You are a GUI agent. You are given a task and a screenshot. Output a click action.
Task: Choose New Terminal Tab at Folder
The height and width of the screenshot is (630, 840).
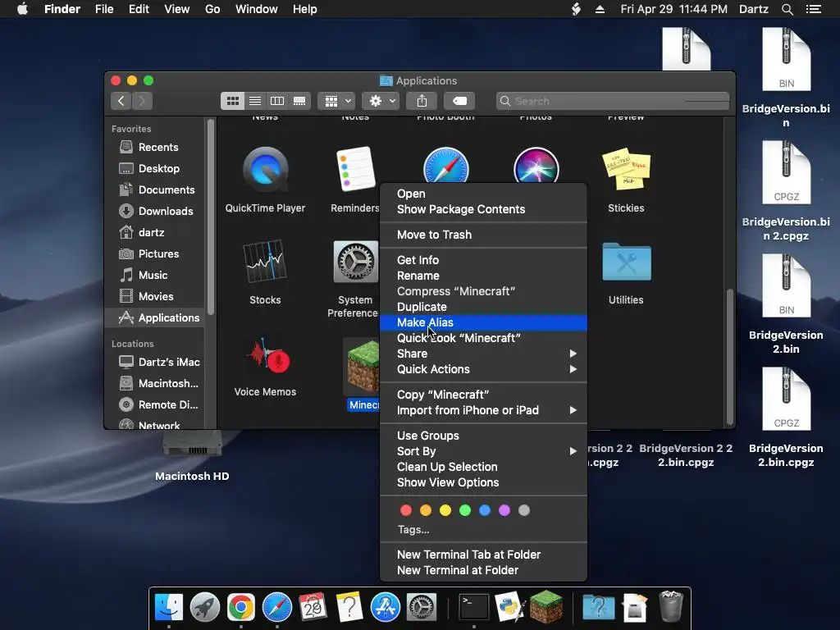click(483, 555)
